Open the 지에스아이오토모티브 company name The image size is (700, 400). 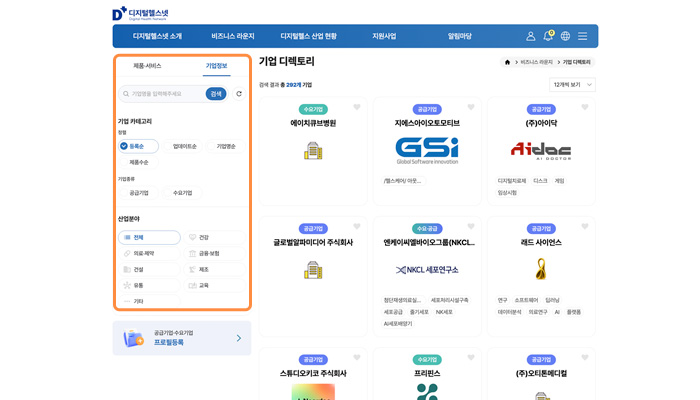[427, 123]
